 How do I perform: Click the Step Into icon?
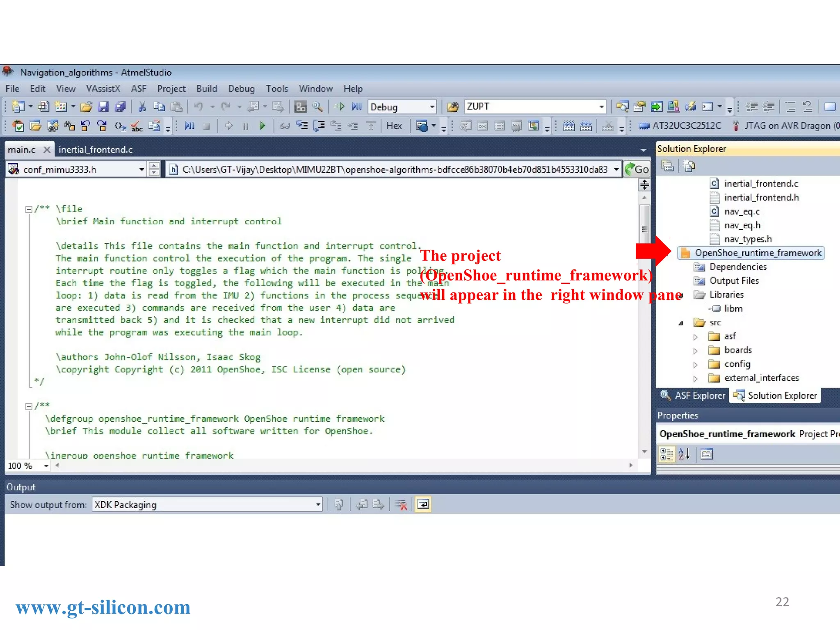[302, 126]
